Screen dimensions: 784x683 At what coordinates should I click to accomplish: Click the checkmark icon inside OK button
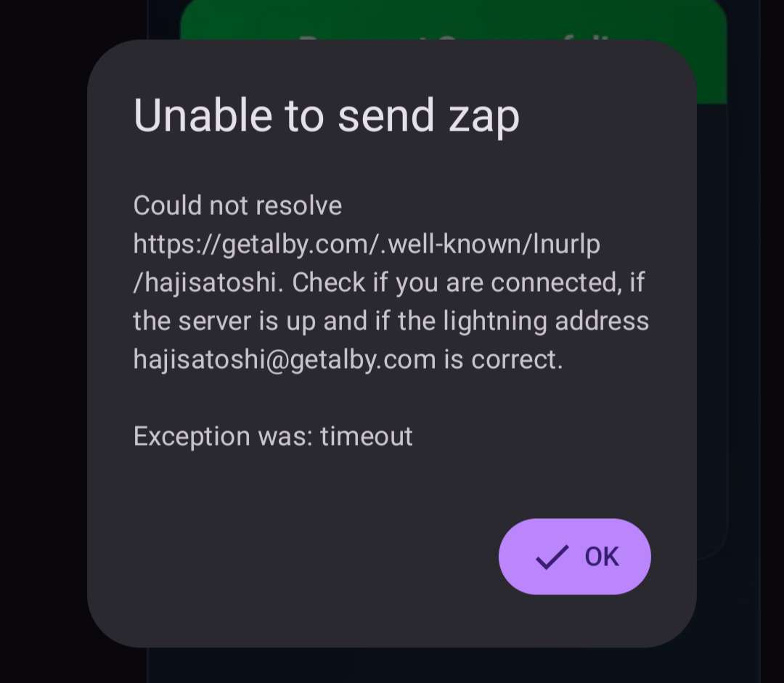[x=552, y=557]
